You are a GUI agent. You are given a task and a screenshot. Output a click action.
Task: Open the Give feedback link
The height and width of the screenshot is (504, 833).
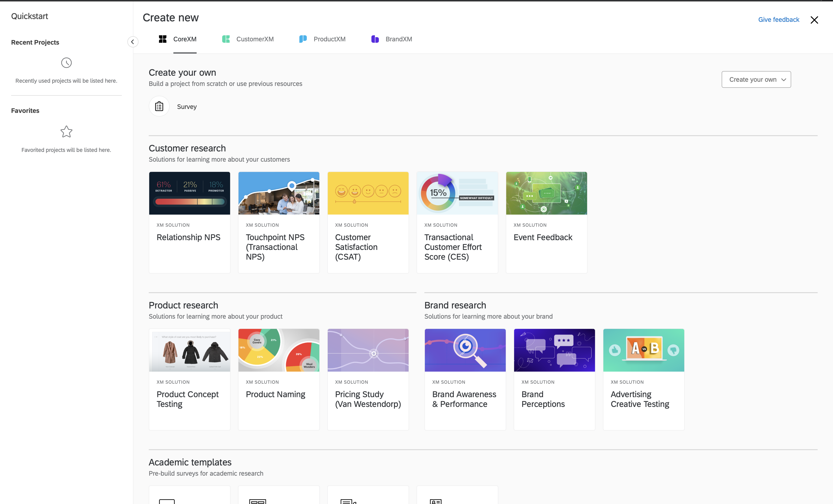pyautogui.click(x=778, y=20)
